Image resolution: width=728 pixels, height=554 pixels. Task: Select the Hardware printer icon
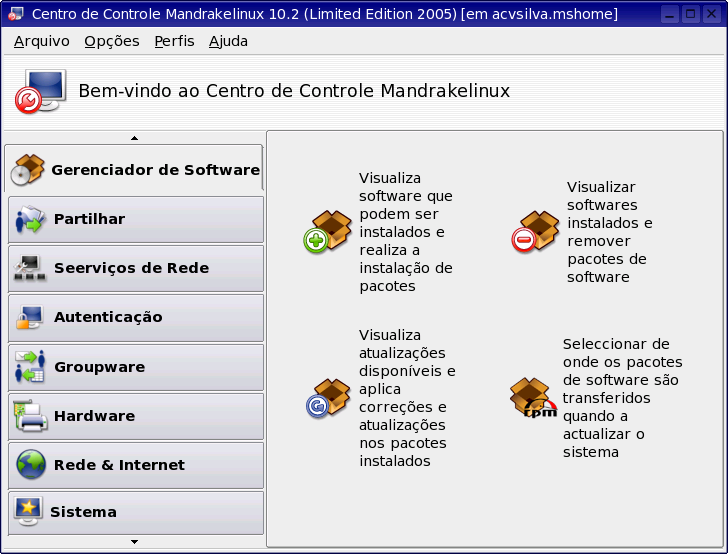click(x=30, y=416)
